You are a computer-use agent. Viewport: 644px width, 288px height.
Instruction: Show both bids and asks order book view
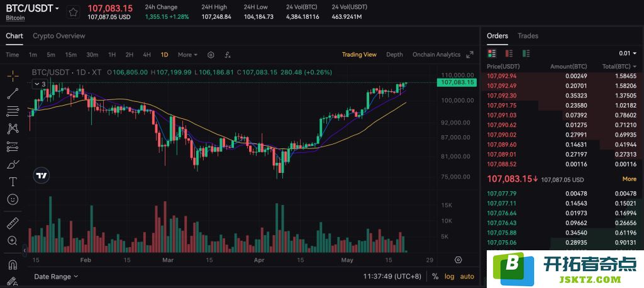coord(492,53)
